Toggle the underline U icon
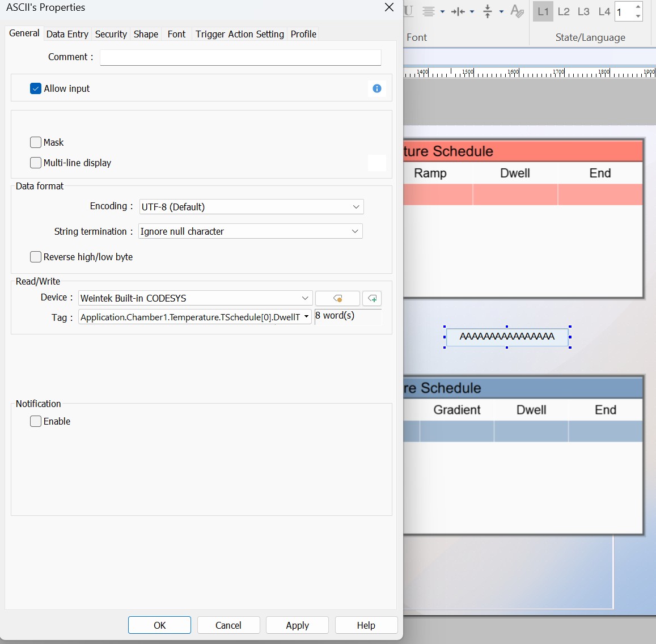 click(x=409, y=11)
